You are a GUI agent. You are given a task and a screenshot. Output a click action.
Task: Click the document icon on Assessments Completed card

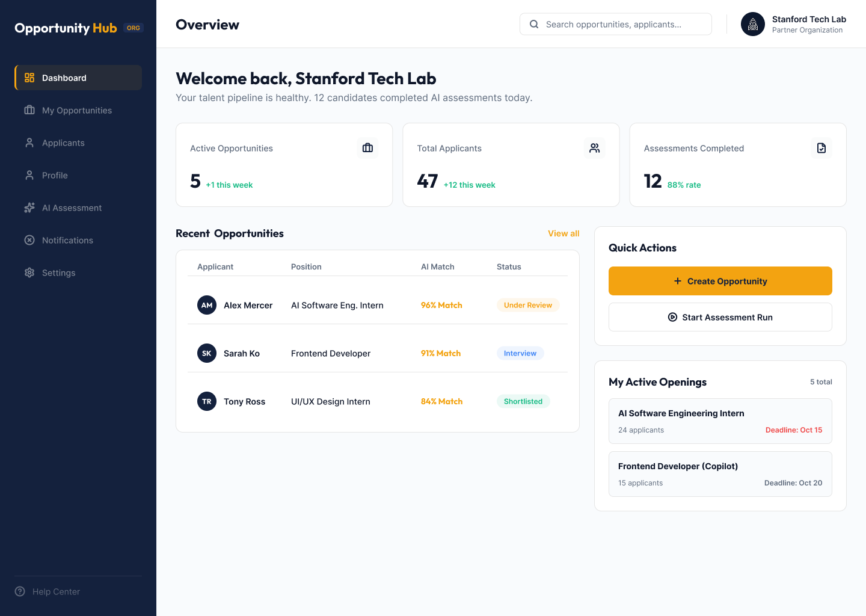(821, 148)
